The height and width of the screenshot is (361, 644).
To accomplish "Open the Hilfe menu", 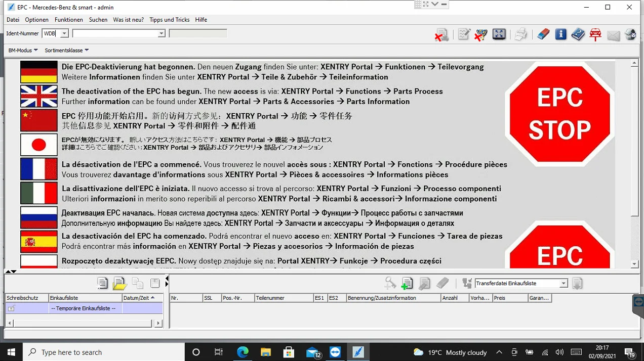I will point(201,20).
